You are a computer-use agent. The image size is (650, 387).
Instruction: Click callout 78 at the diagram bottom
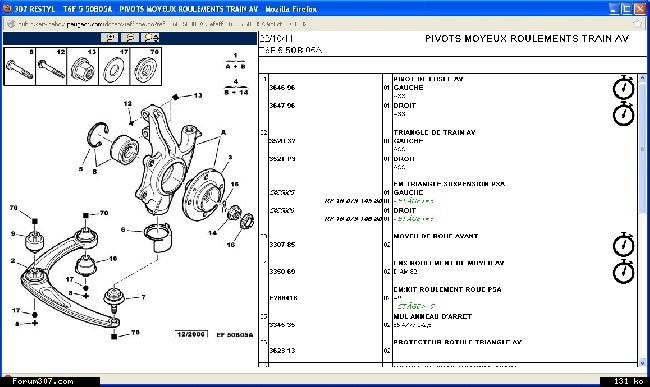tap(135, 332)
